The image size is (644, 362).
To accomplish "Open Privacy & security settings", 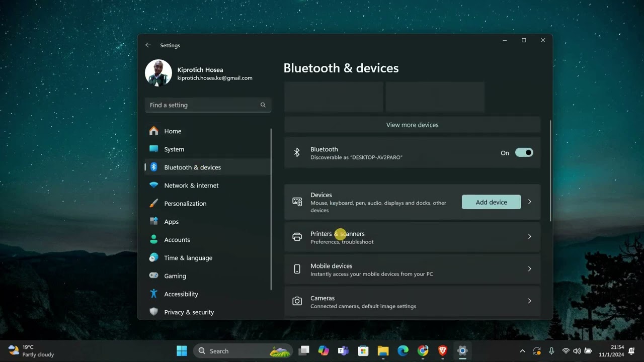I will (208, 312).
